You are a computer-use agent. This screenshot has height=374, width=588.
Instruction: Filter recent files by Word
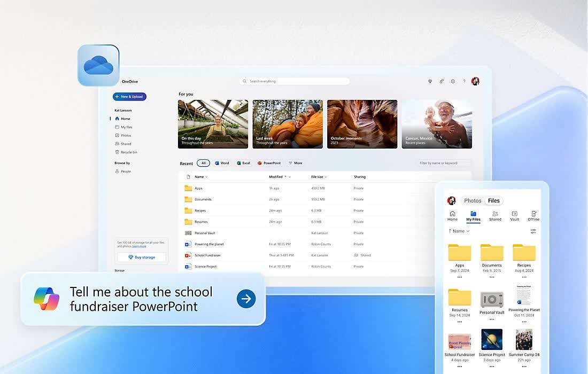[222, 163]
